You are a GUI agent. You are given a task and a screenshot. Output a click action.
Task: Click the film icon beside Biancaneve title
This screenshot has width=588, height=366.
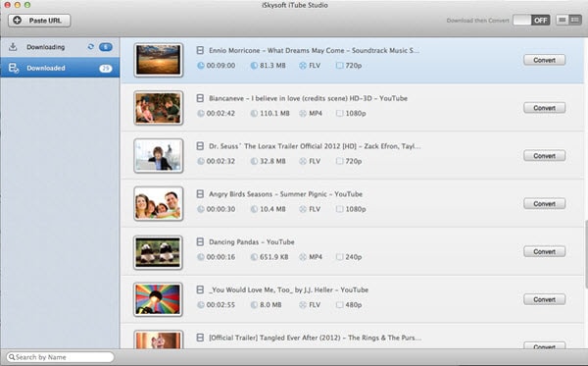tap(200, 98)
